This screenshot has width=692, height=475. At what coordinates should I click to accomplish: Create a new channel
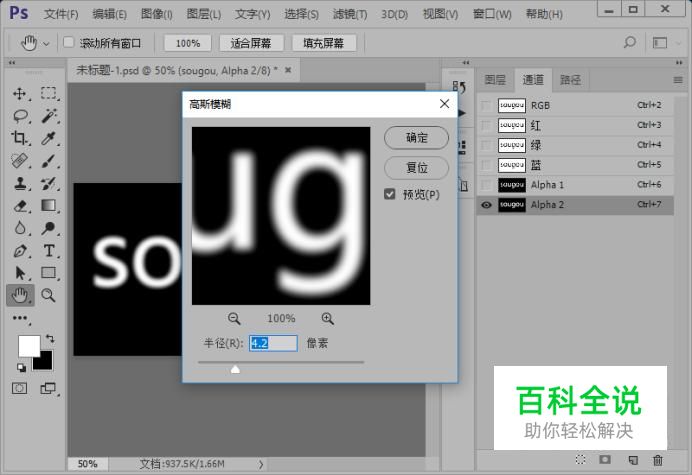coord(633,460)
